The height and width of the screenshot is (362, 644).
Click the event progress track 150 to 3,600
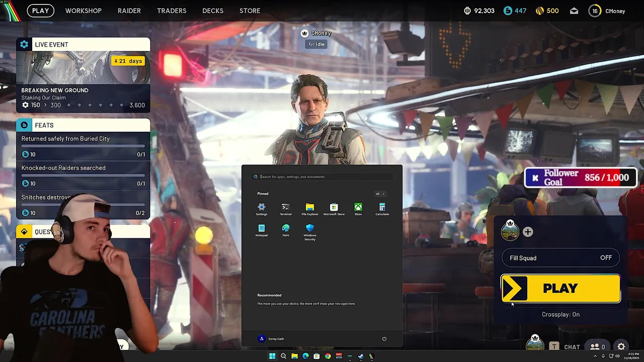(x=83, y=105)
